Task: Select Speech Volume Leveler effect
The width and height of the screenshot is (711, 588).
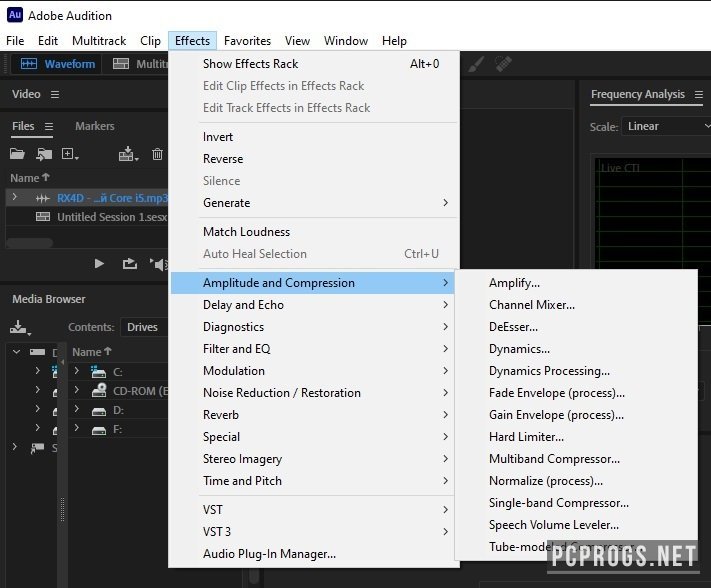Action: click(x=577, y=525)
